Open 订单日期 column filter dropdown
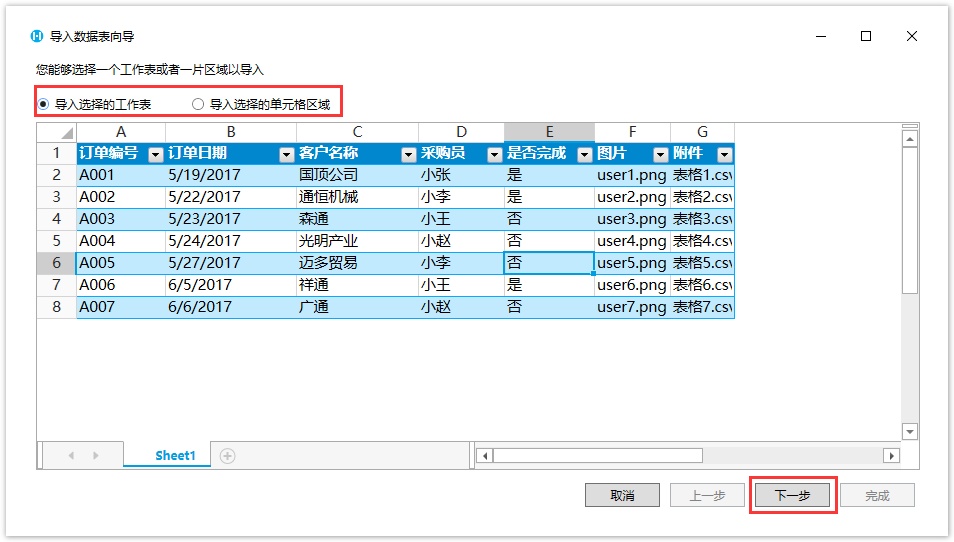954x542 pixels. click(x=286, y=155)
